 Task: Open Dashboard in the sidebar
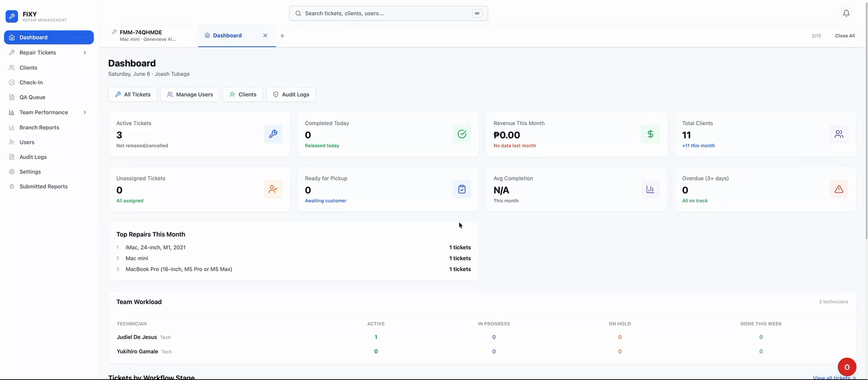click(x=49, y=37)
